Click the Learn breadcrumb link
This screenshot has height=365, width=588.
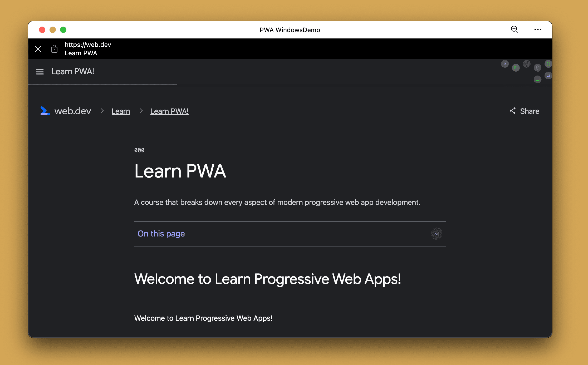[x=121, y=111]
